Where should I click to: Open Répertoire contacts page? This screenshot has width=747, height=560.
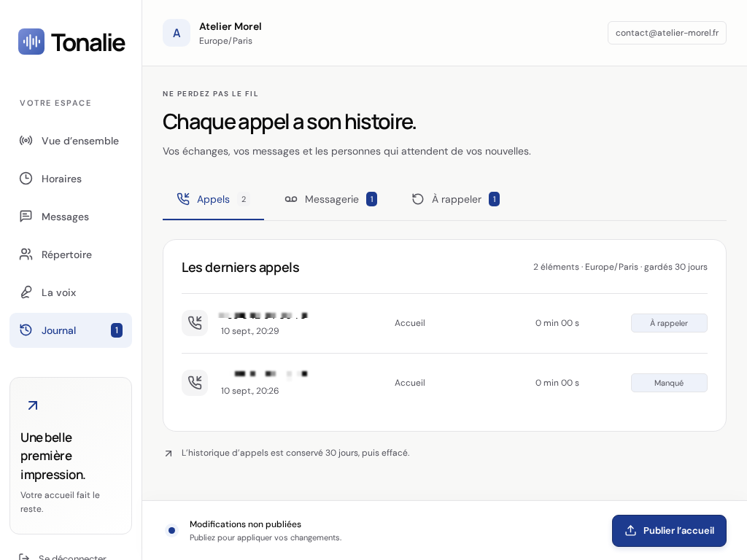click(x=71, y=254)
